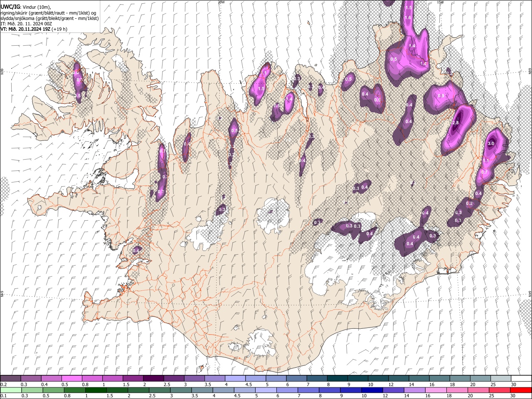The height and width of the screenshot is (399, 532).
Task: Pick the dark plum 0.2 swatch in the legend
Action: pos(10,378)
